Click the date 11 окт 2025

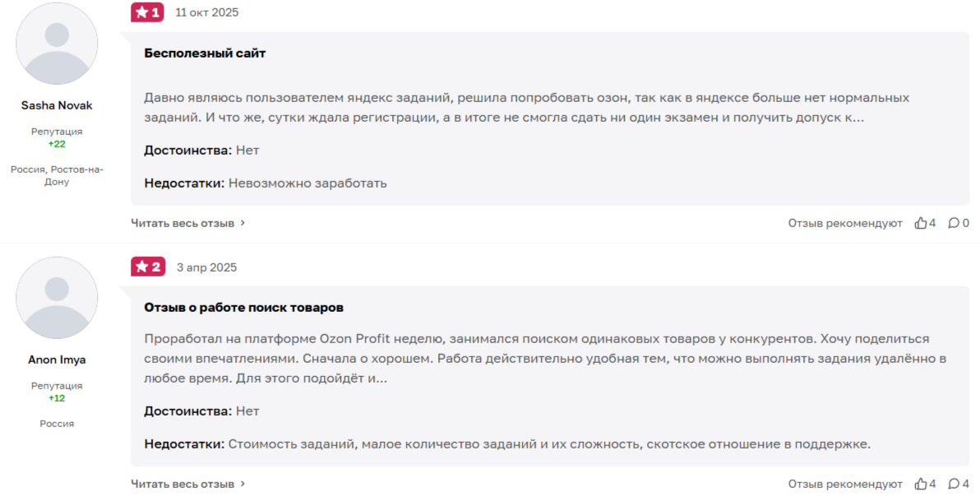pyautogui.click(x=206, y=12)
